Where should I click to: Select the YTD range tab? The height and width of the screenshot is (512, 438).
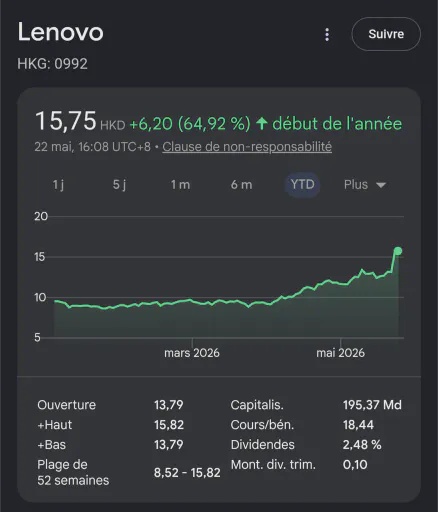(302, 184)
